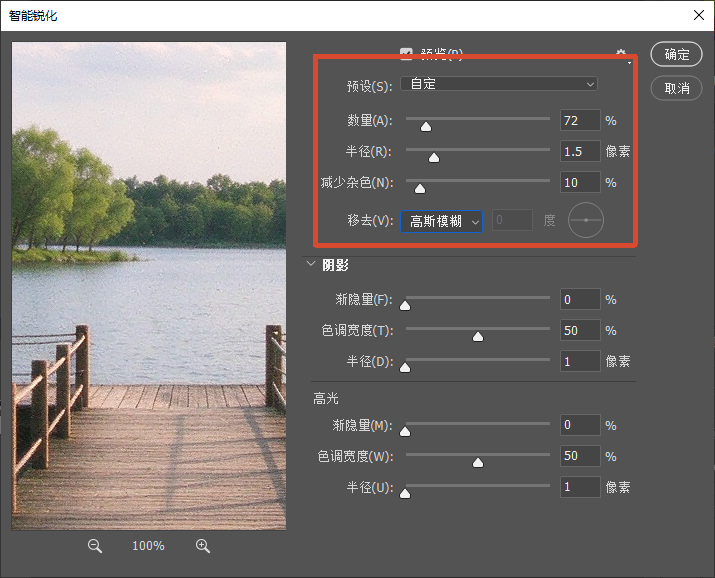
Task: Click the 半径(U) value field
Action: click(x=580, y=487)
